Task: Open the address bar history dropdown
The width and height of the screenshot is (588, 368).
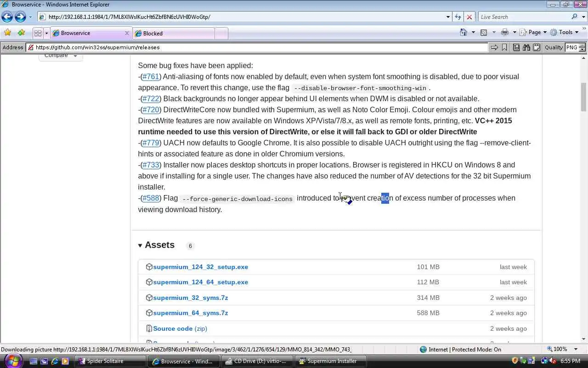Action: [448, 17]
